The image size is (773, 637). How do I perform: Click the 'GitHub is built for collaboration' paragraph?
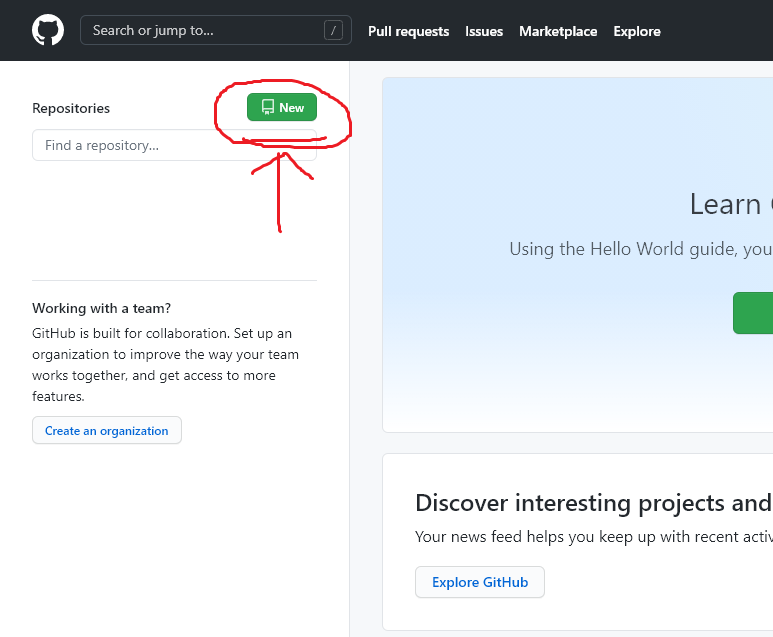(x=166, y=365)
